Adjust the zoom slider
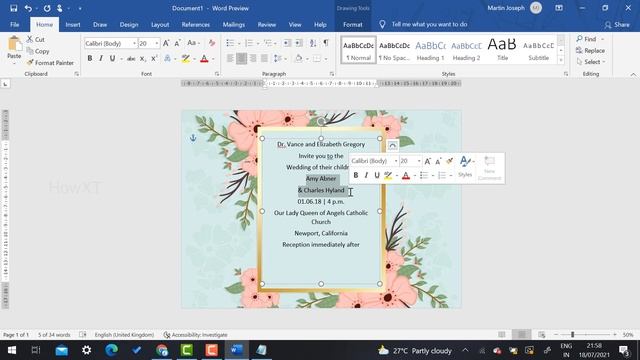 click(573, 334)
